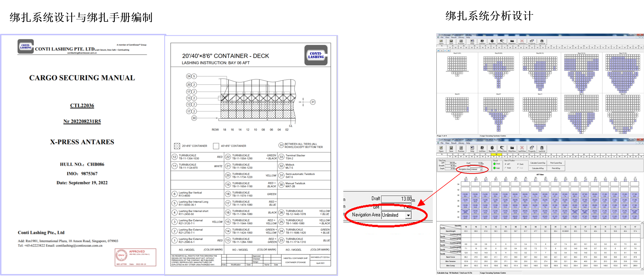Image resolution: width=644 pixels, height=276 pixels.
Task: Open Library menu in Bay054 window
Action: tap(461, 143)
